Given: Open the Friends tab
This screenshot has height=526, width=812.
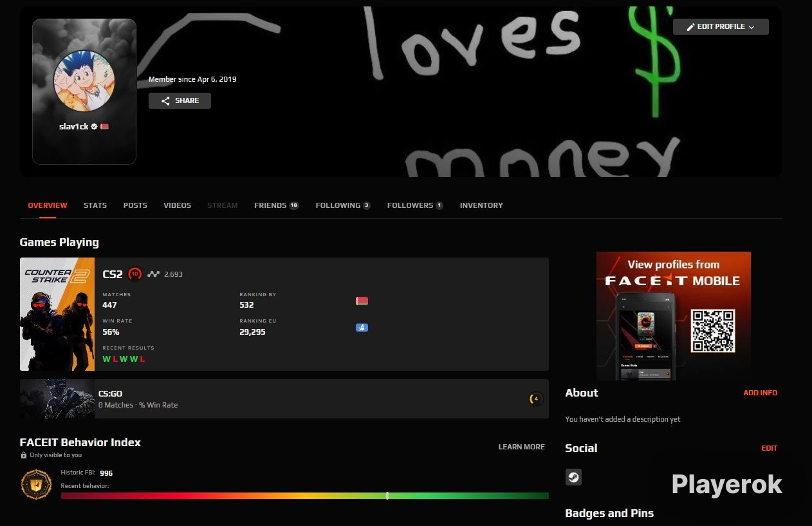Looking at the screenshot, I should (x=277, y=205).
